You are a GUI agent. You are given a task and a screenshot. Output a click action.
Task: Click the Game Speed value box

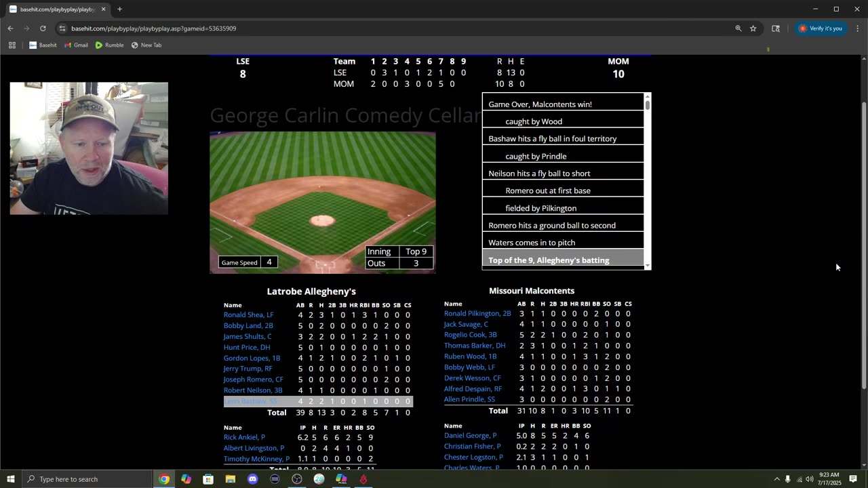coord(269,262)
